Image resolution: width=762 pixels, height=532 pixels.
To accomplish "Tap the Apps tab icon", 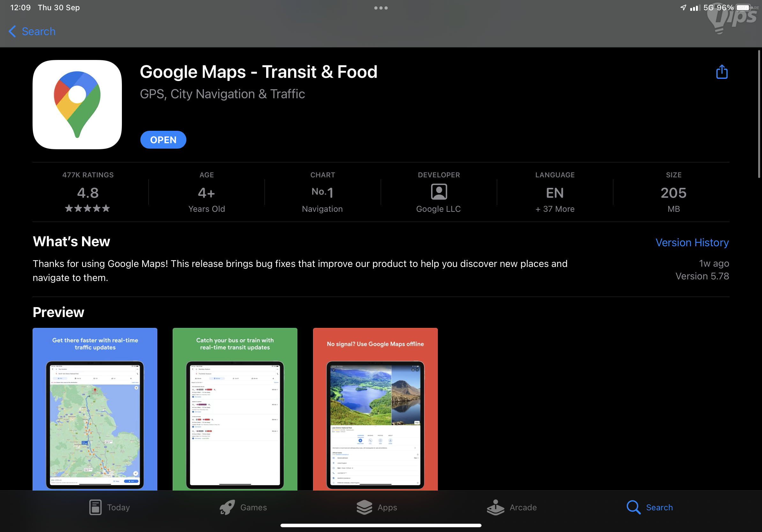I will tap(364, 507).
